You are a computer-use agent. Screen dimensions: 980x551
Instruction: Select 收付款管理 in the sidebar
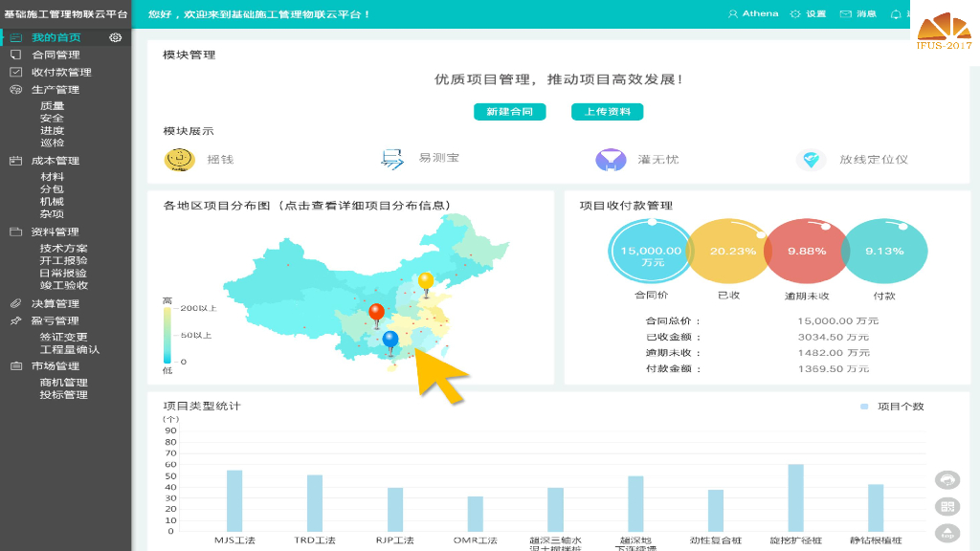point(60,72)
